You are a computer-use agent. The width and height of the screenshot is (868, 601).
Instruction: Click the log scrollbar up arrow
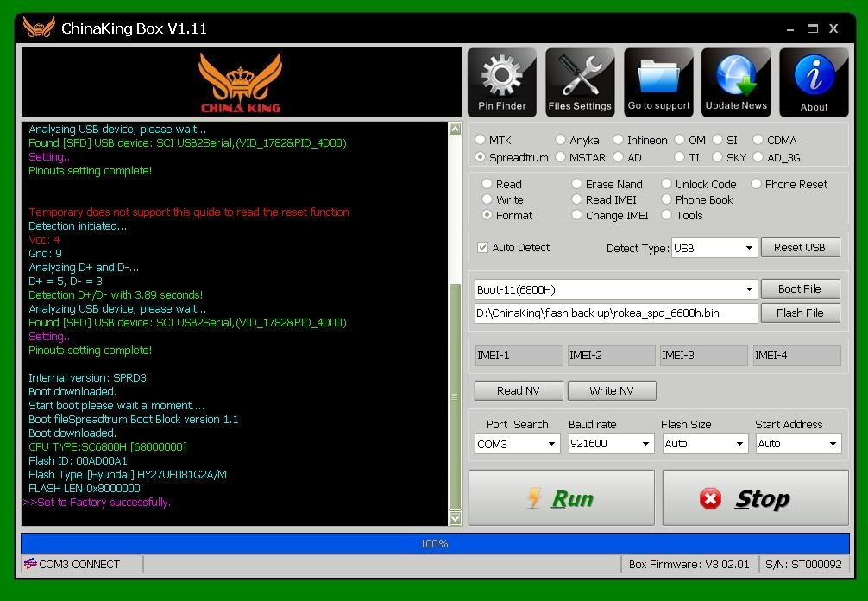click(455, 129)
